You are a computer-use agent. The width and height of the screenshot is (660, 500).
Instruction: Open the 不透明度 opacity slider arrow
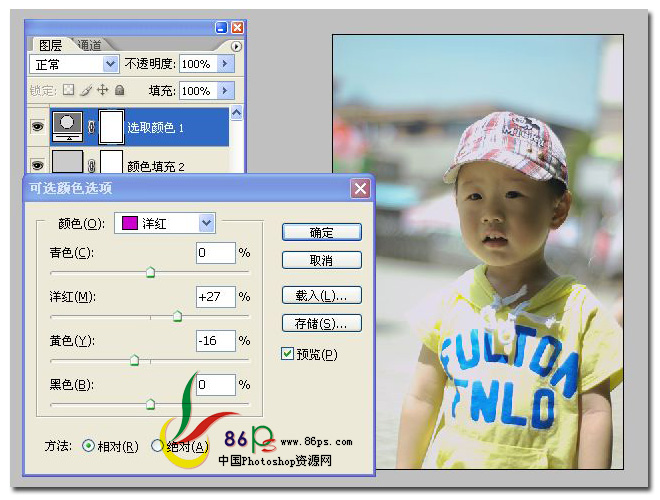(x=225, y=64)
